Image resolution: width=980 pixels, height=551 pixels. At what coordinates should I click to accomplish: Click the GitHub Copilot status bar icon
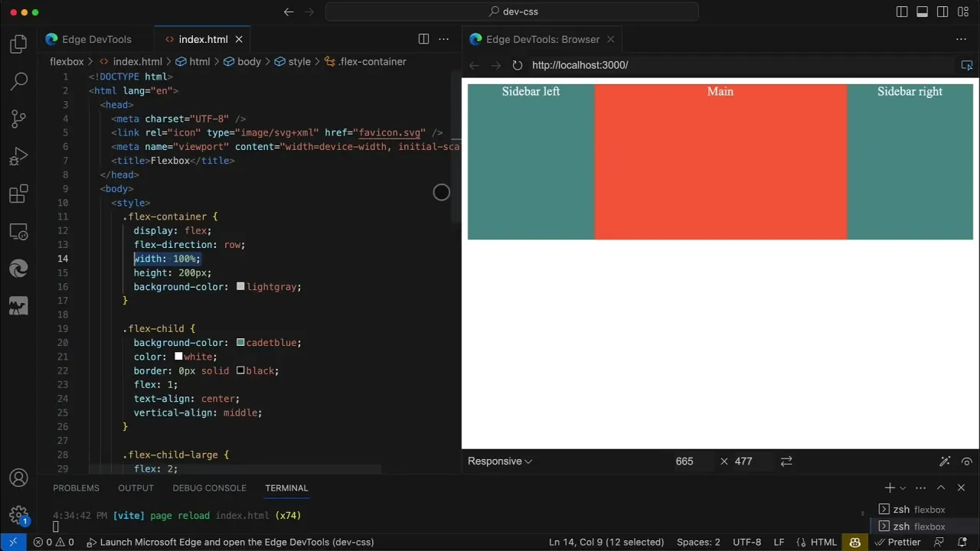(855, 542)
